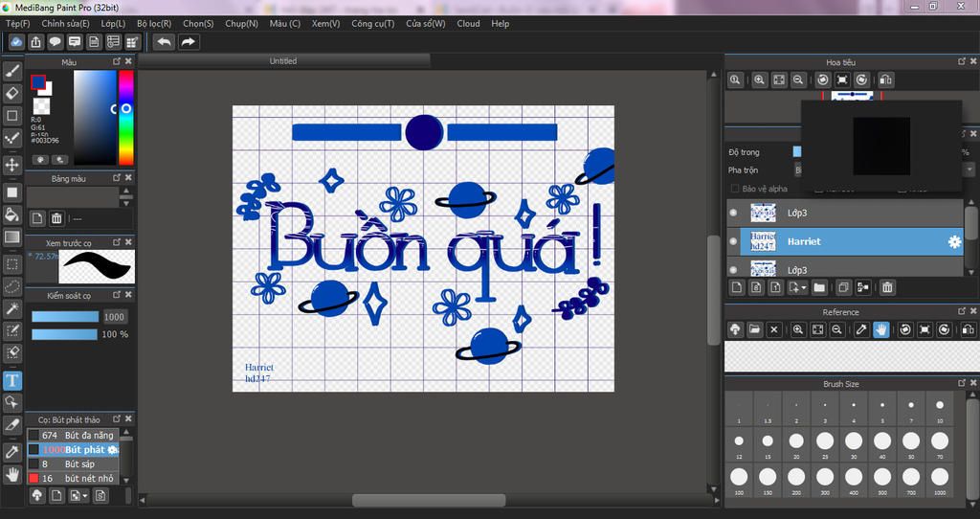This screenshot has width=980, height=519.
Task: Click the brush opacity 100 % slider
Action: 65,334
